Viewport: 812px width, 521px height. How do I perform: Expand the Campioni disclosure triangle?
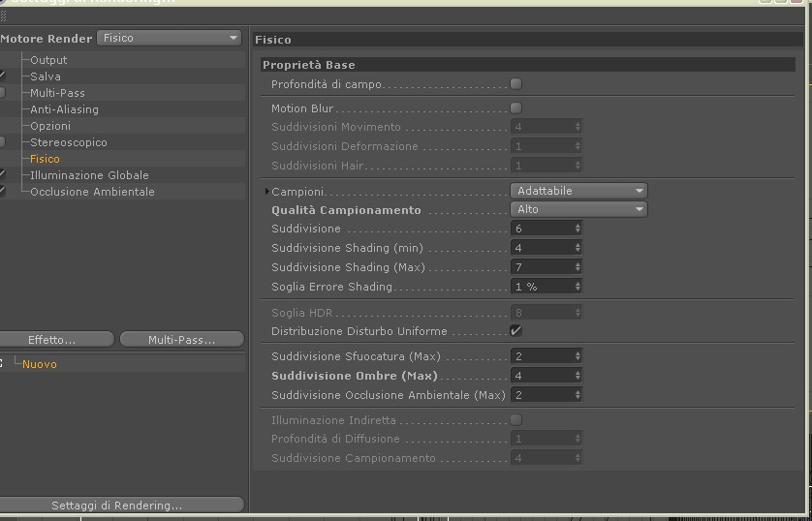tap(266, 192)
